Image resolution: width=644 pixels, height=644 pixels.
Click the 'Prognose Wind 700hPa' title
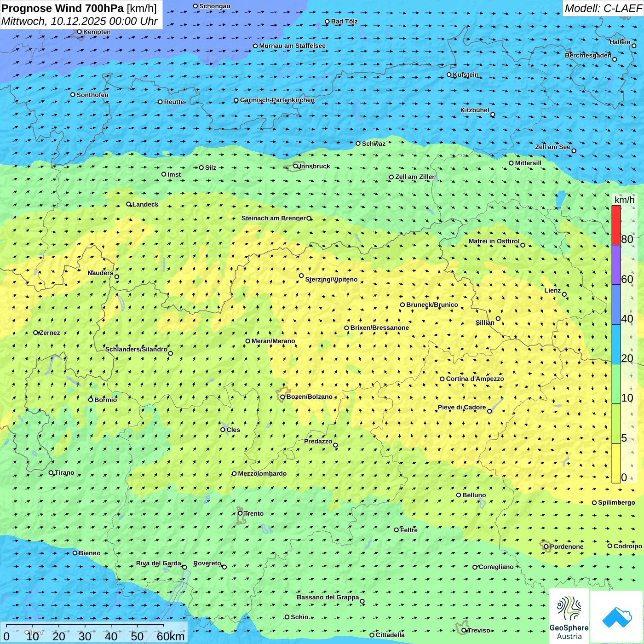tap(63, 8)
